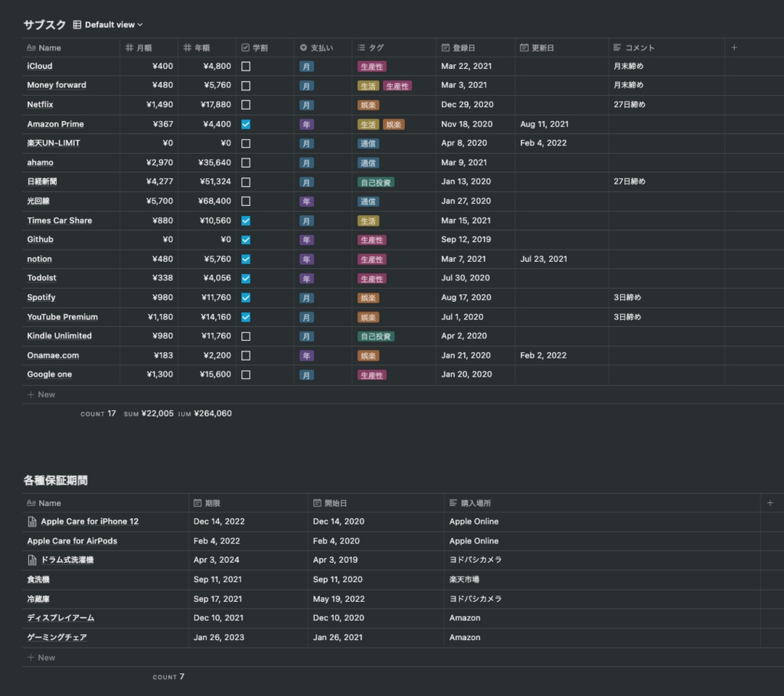Click the plus icon to add subscription column

tap(733, 47)
